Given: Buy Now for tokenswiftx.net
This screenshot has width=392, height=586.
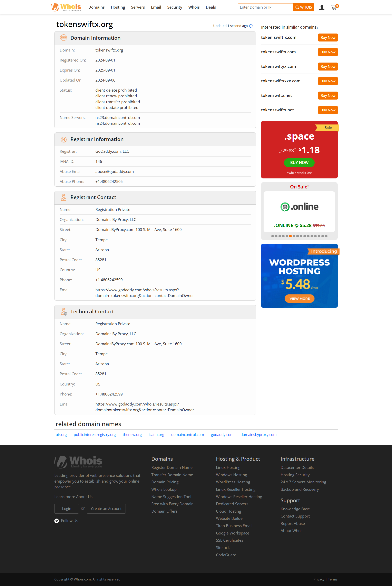Looking at the screenshot, I should pos(328,96).
